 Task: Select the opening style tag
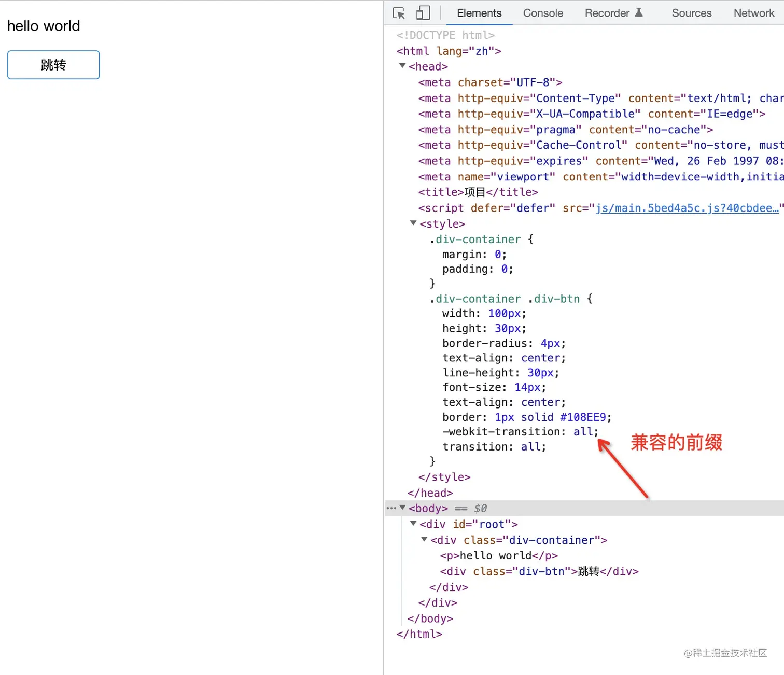(x=442, y=224)
